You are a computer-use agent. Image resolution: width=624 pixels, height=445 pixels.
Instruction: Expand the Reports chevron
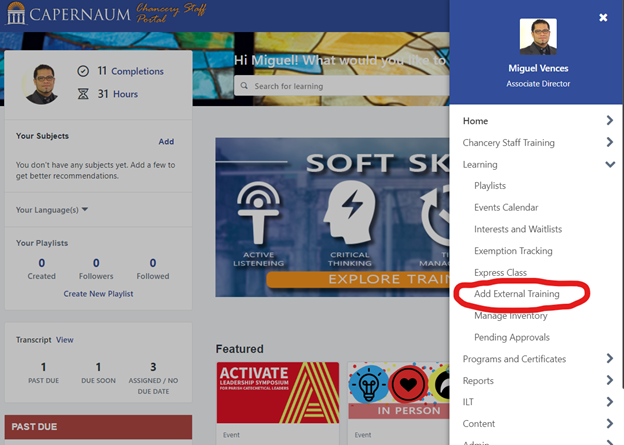click(x=609, y=380)
